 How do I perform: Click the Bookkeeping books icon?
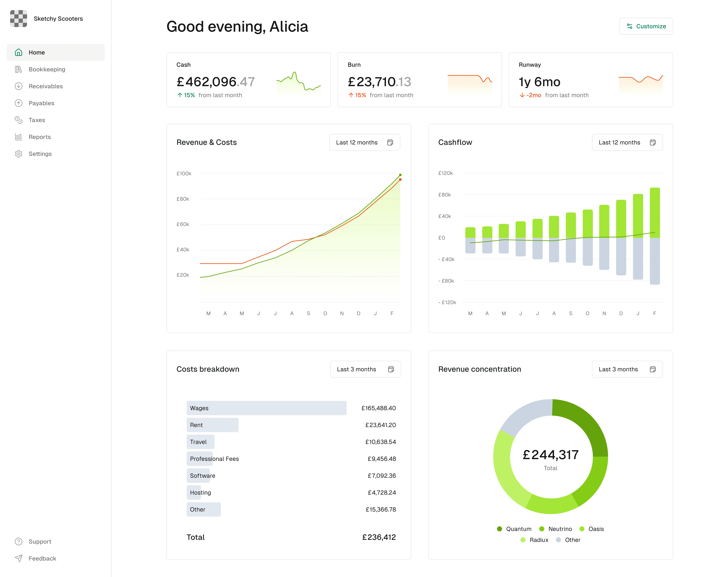(x=19, y=69)
